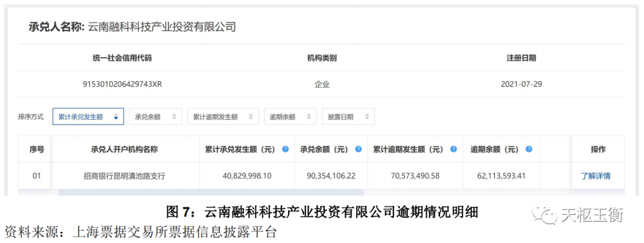Expand the 逾期余额 sort dropdown
This screenshot has height=243, width=644.
[x=290, y=117]
